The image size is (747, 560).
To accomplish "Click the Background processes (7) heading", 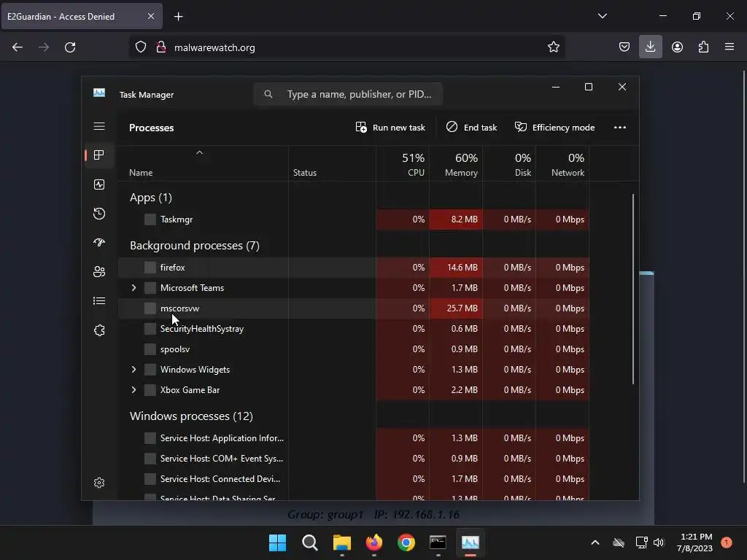I will (x=194, y=246).
